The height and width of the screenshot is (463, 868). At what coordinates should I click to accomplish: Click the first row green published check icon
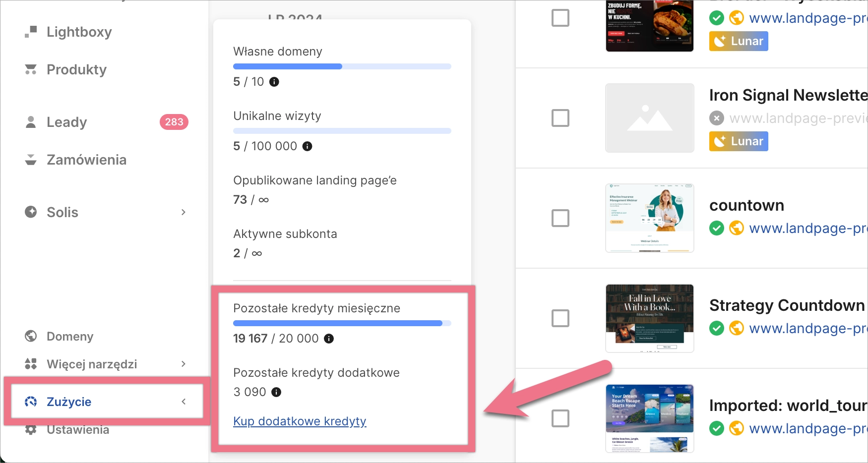pyautogui.click(x=717, y=18)
